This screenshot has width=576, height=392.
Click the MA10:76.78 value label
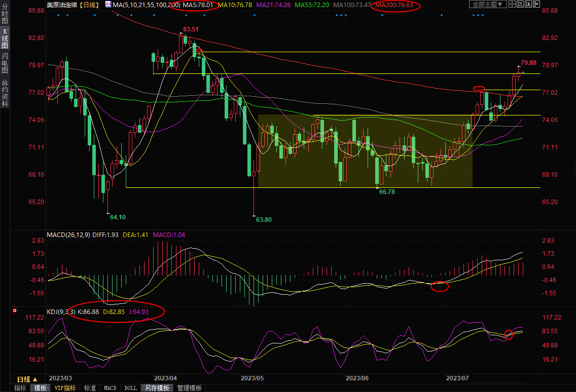pos(235,5)
